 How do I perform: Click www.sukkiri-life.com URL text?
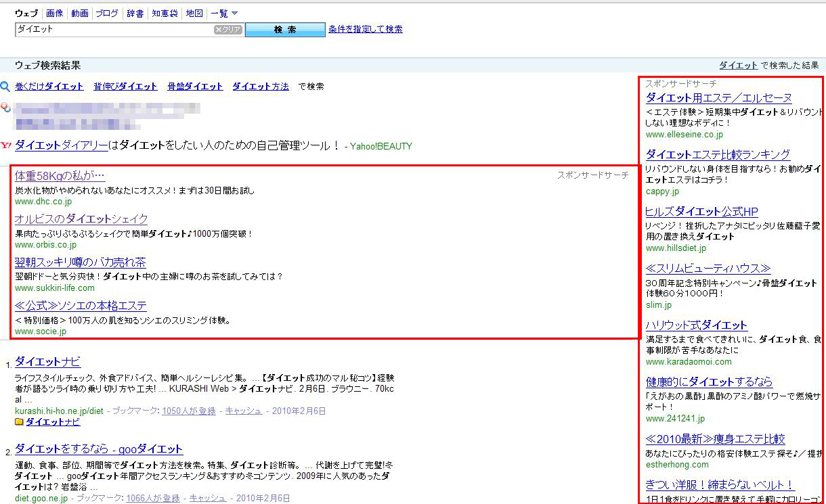tap(55, 288)
